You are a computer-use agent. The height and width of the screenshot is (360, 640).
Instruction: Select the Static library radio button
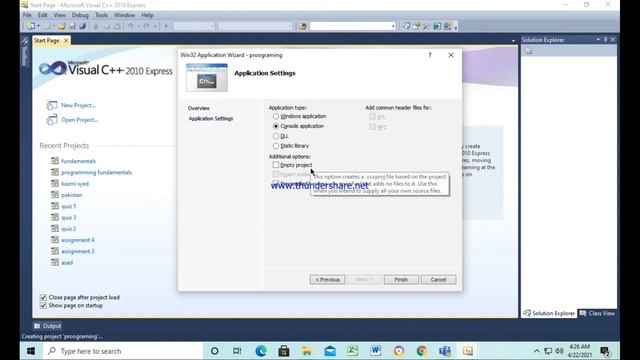click(x=276, y=146)
